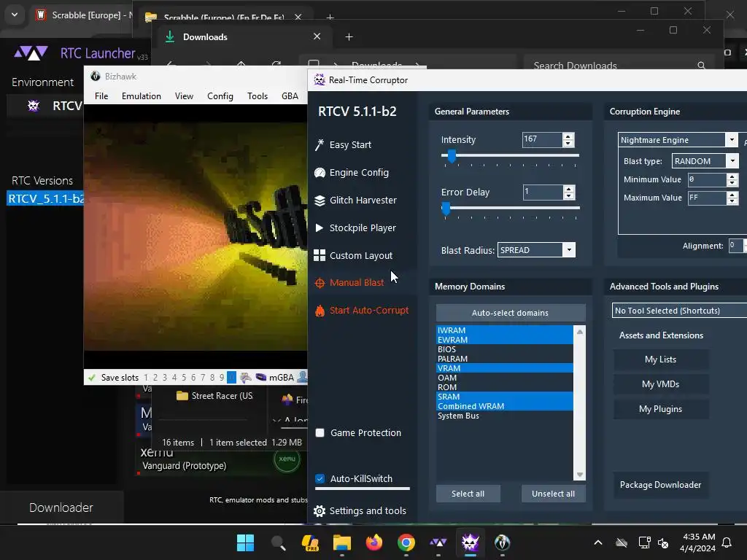
Task: Click the user profile icon in Bizhawk status bar
Action: tap(302, 378)
